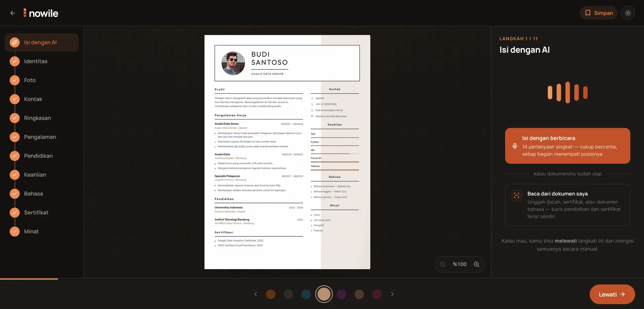The image size is (644, 309).
Task: Zoom out with the minus magnifier icon
Action: [x=443, y=264]
